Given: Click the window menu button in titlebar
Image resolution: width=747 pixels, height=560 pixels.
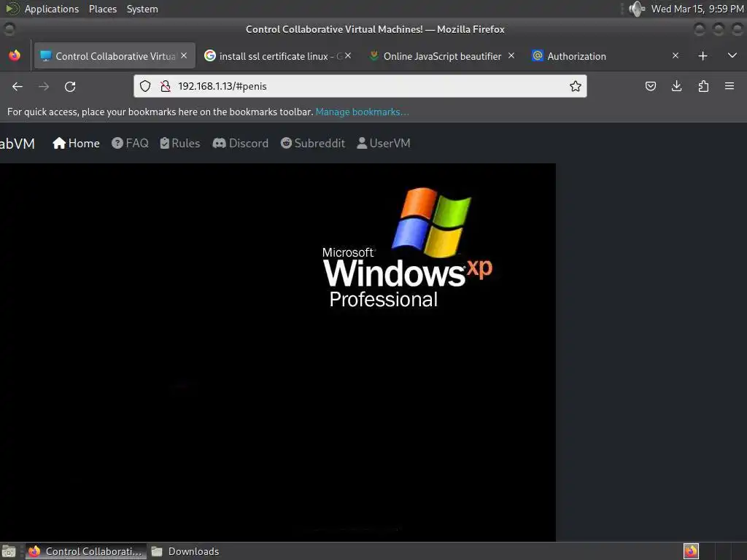Looking at the screenshot, I should point(9,29).
